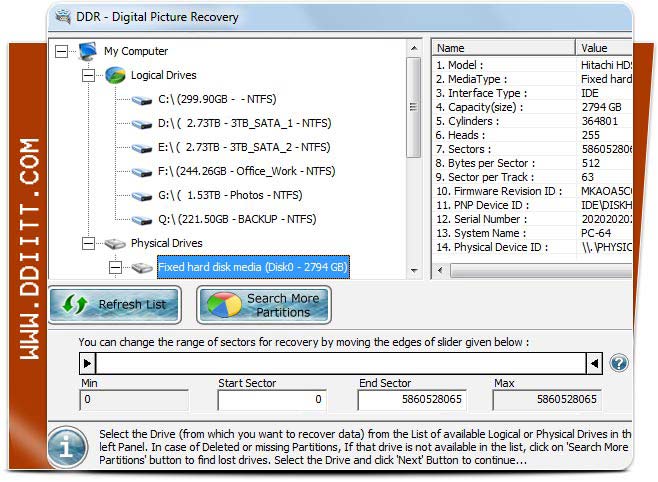Image resolution: width=658 pixels, height=482 pixels.
Task: Click the Q:\ BACKUP drive icon
Action: pyautogui.click(x=141, y=220)
